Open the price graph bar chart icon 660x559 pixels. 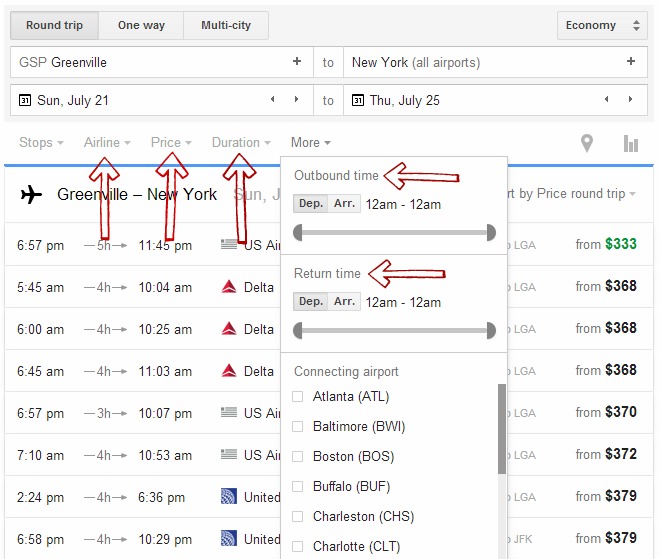630,143
